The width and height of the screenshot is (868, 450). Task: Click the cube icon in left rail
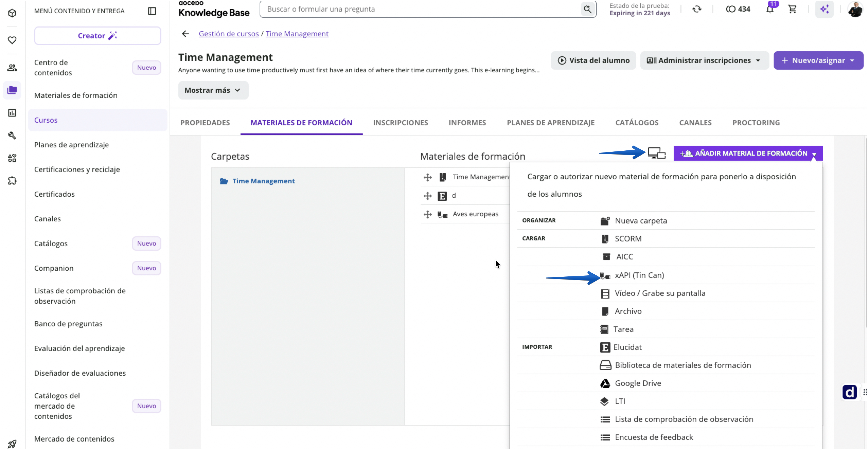[12, 13]
